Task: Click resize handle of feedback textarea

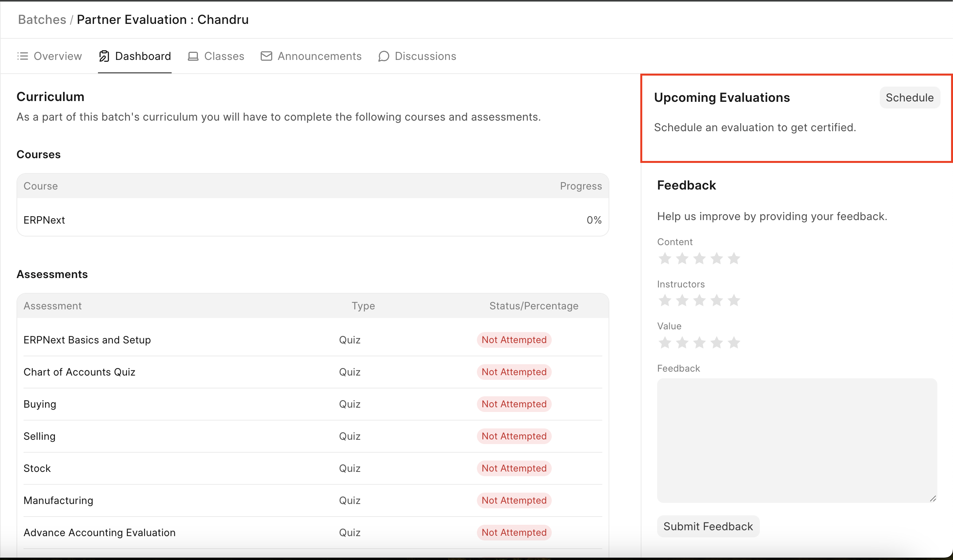Action: (x=933, y=499)
